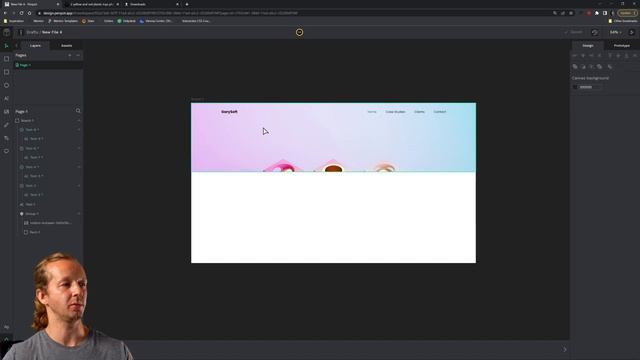
Task: Open the history panel icon
Action: point(595,32)
